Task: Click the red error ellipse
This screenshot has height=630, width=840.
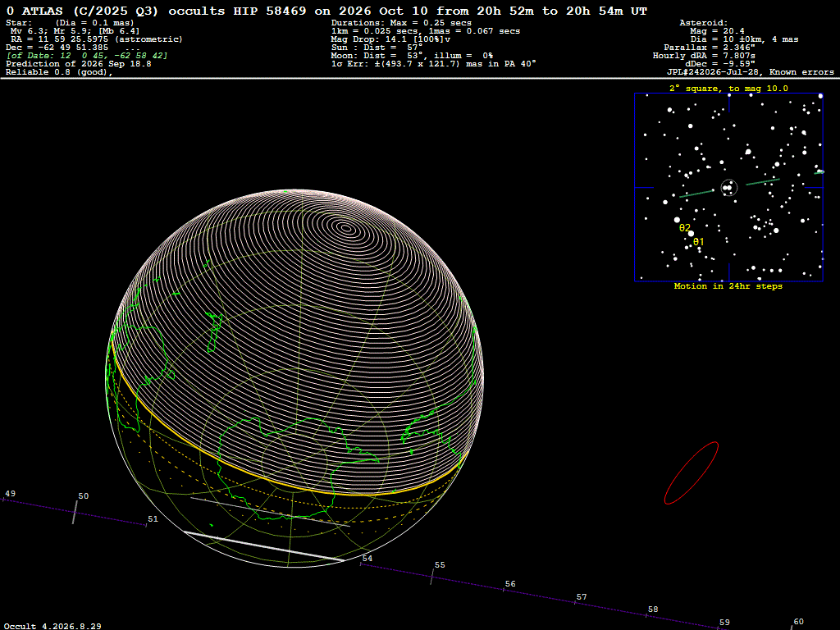Action: (x=691, y=473)
